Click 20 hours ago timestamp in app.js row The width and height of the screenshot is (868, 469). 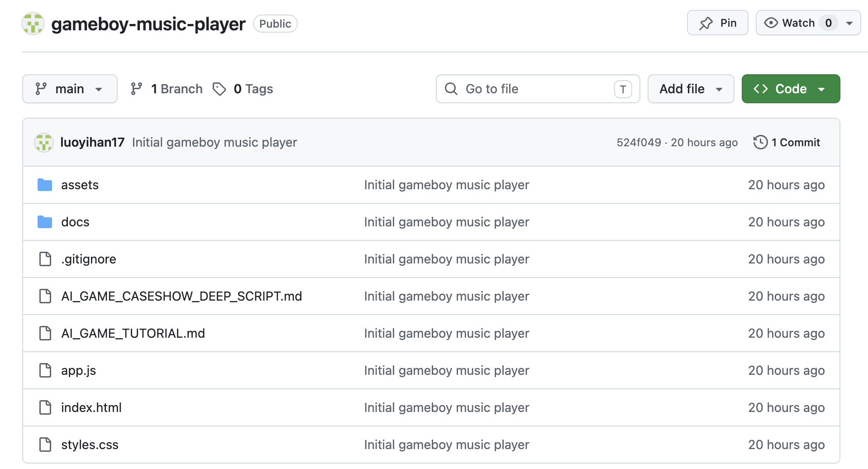point(787,370)
